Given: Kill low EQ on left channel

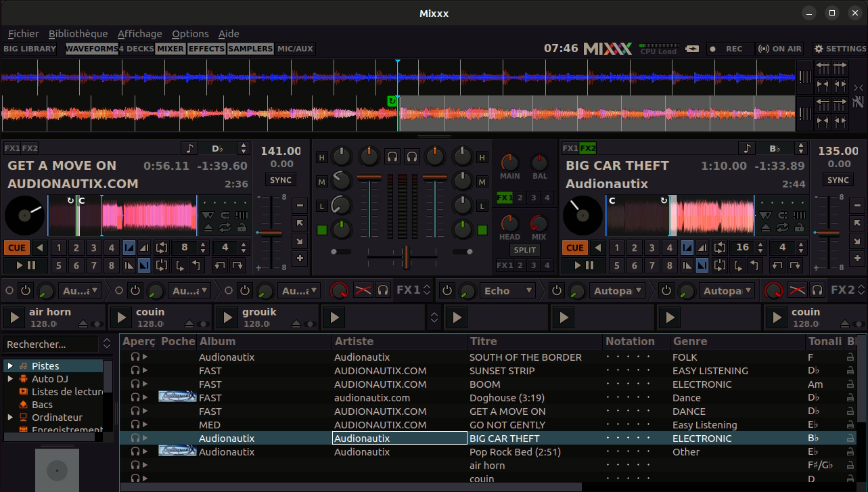Looking at the screenshot, I should pos(321,206).
